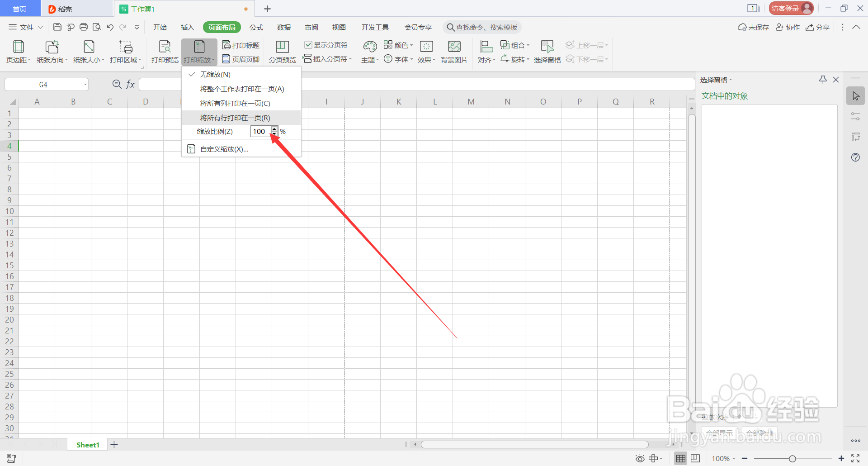Expand the Name Box dropdown arrow
The image size is (868, 466).
[85, 85]
